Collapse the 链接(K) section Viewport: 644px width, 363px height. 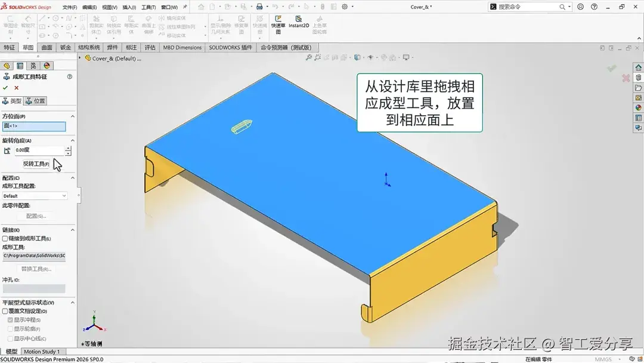coord(73,230)
